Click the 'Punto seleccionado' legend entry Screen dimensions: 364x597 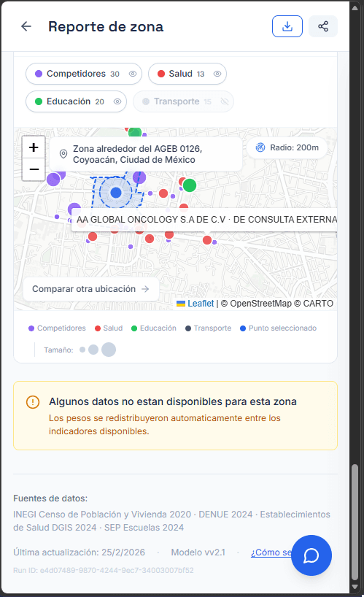click(x=278, y=328)
